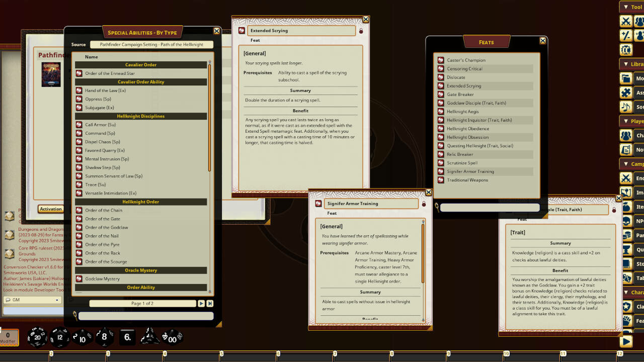Click the die icon beside Order of the Chain
This screenshot has height=362, width=644.
(x=78, y=210)
